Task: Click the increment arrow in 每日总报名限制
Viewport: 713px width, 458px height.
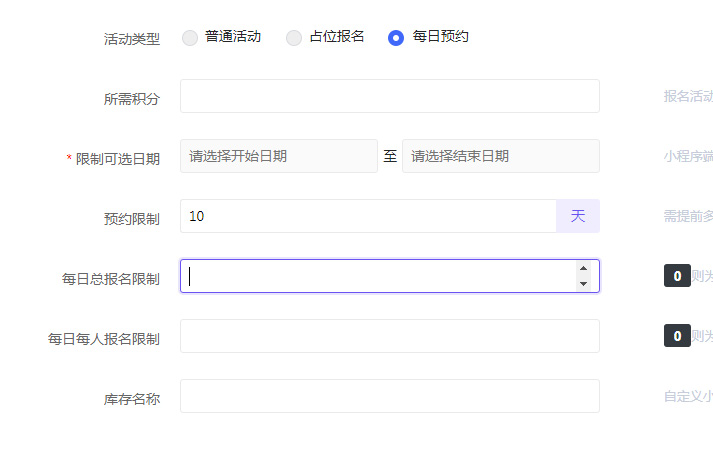Action: click(x=583, y=268)
